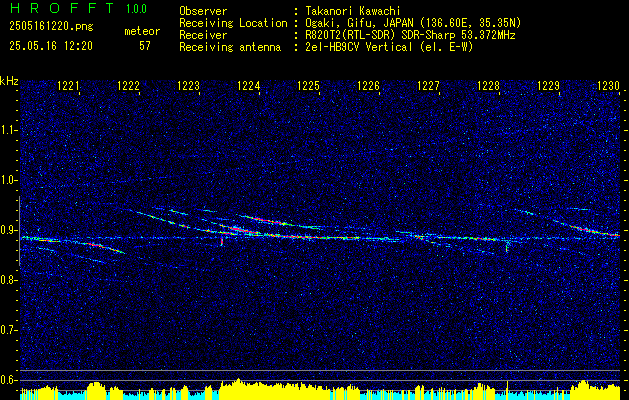Click the Receiver field label
The width and height of the screenshot is (629, 400).
click(x=203, y=35)
